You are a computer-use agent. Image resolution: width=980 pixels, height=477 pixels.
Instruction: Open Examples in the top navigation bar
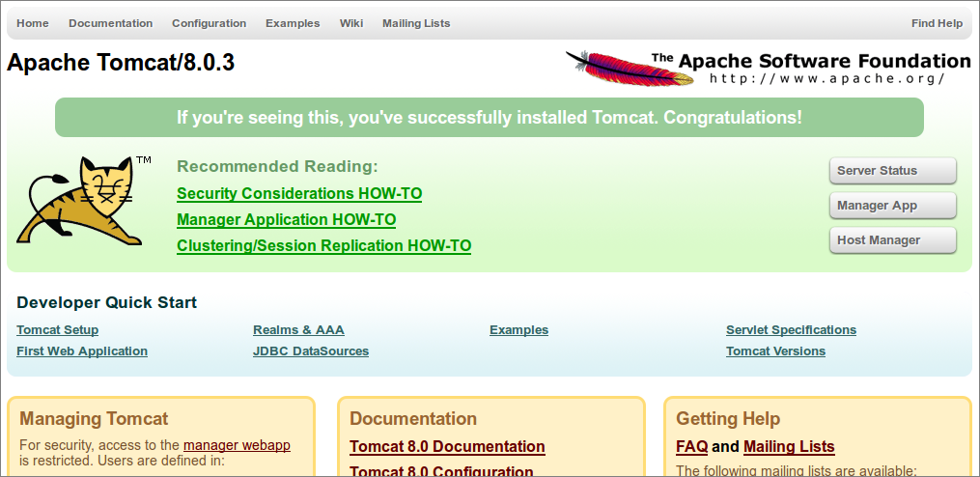coord(293,23)
